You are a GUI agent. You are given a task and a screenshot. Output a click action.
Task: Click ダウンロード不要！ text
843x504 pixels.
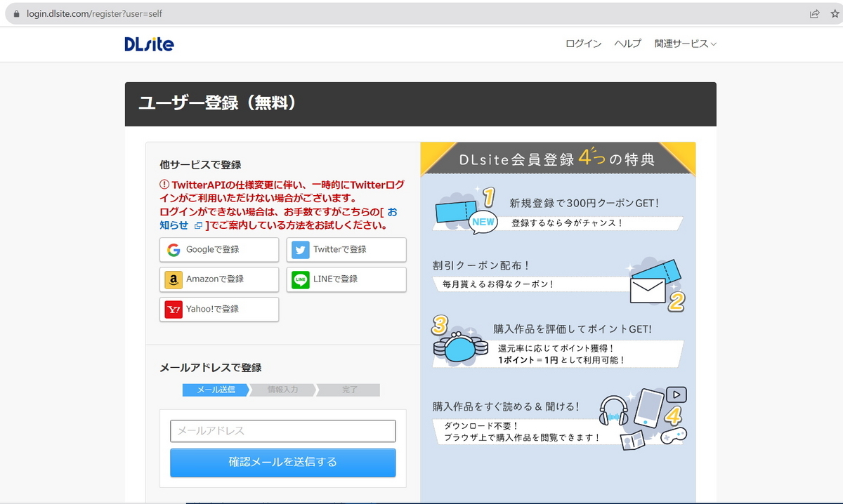(481, 425)
